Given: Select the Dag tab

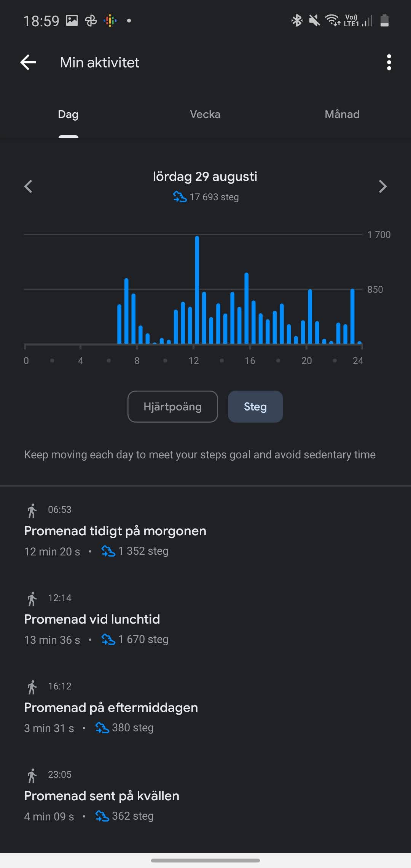Looking at the screenshot, I should (x=68, y=114).
